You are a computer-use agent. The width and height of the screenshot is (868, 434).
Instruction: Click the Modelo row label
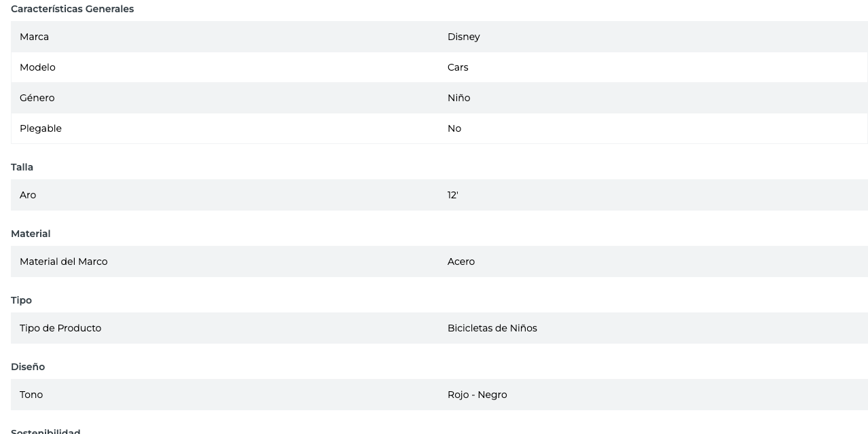pos(37,67)
